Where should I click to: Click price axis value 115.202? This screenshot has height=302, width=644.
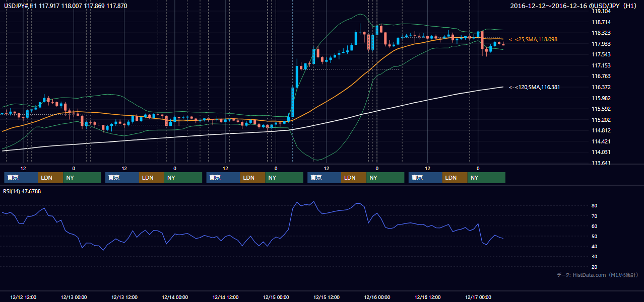pyautogui.click(x=601, y=120)
